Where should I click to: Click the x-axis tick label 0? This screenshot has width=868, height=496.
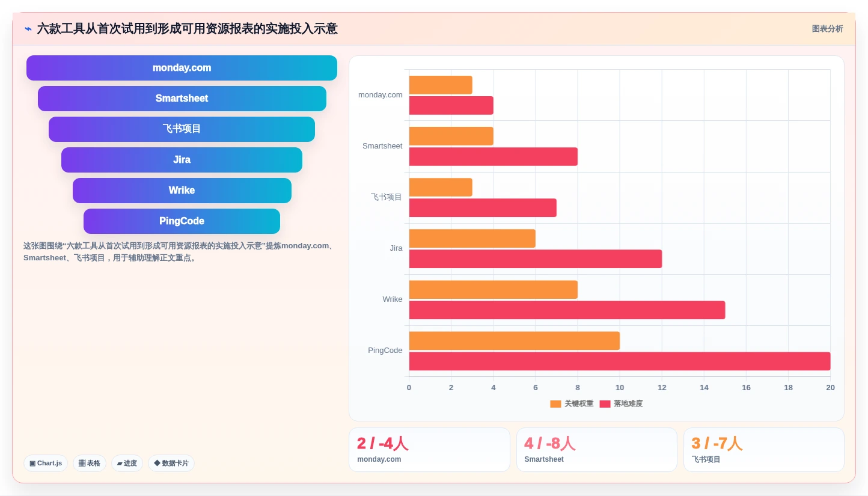(409, 388)
